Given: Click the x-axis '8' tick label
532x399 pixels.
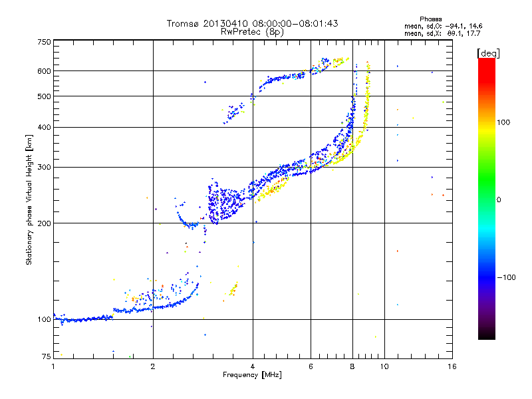Looking at the screenshot, I should [x=352, y=366].
